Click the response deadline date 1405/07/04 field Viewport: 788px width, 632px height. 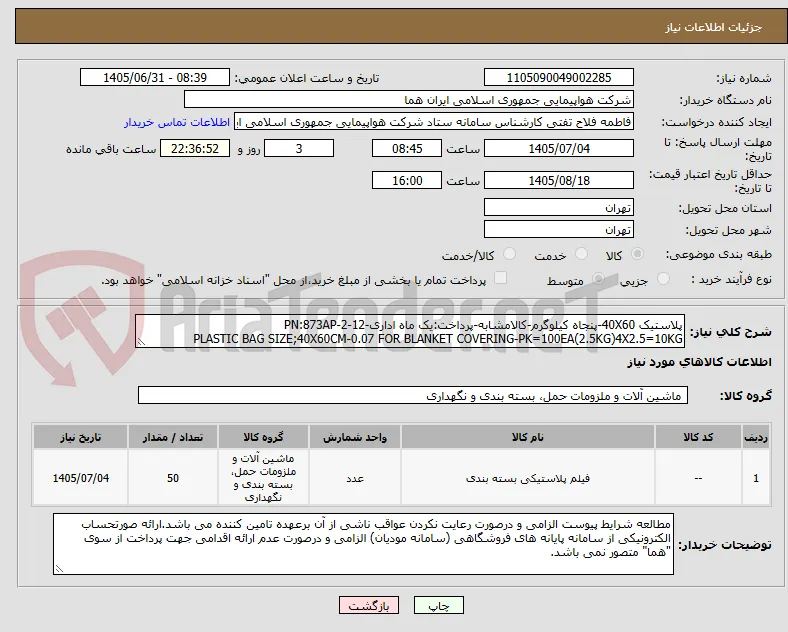(558, 149)
